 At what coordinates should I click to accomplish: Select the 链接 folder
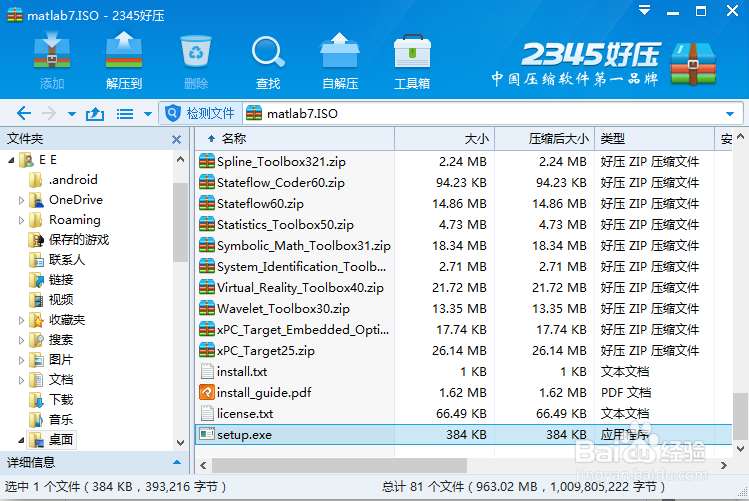[x=51, y=280]
